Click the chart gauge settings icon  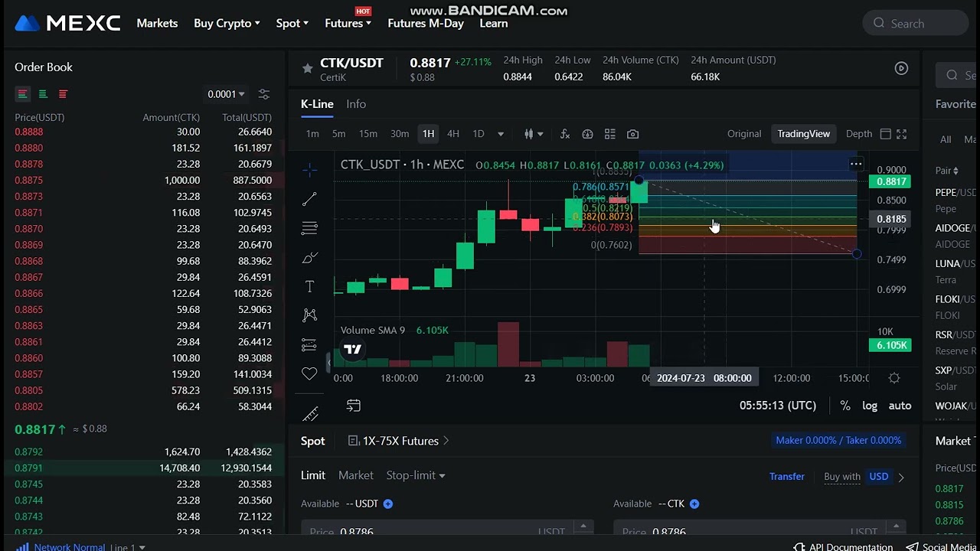pyautogui.click(x=587, y=134)
